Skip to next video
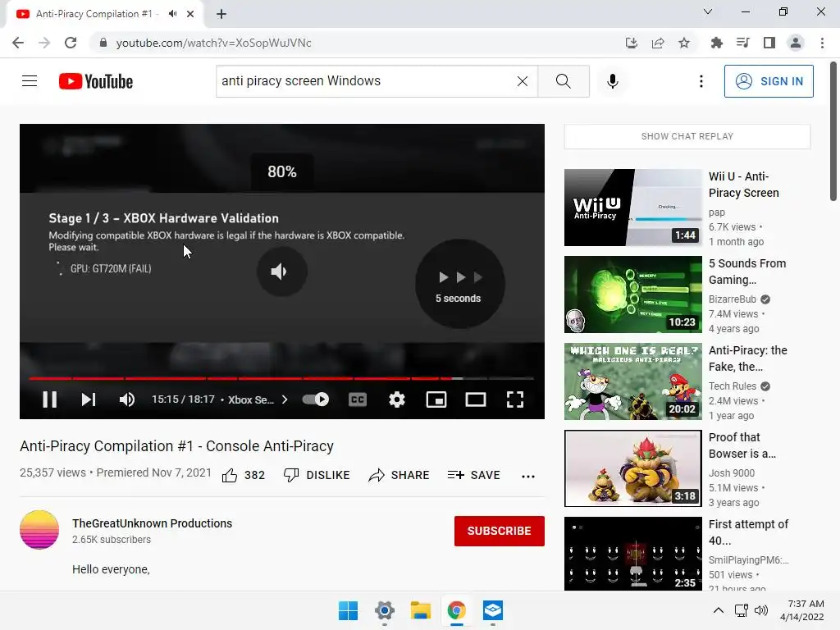 89,399
